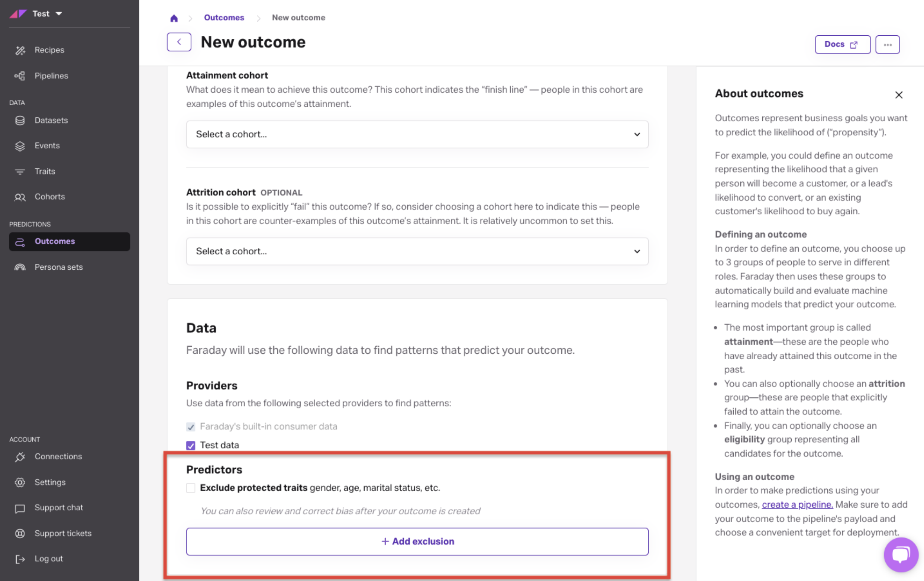The image size is (924, 581).
Task: Open the Attrition cohort dropdown
Action: point(417,251)
